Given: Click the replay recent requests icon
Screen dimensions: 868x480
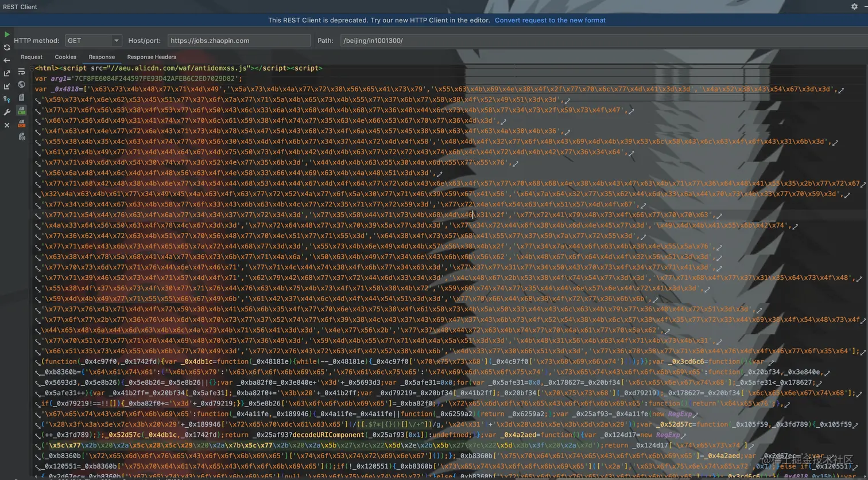Looking at the screenshot, I should click(x=7, y=48).
